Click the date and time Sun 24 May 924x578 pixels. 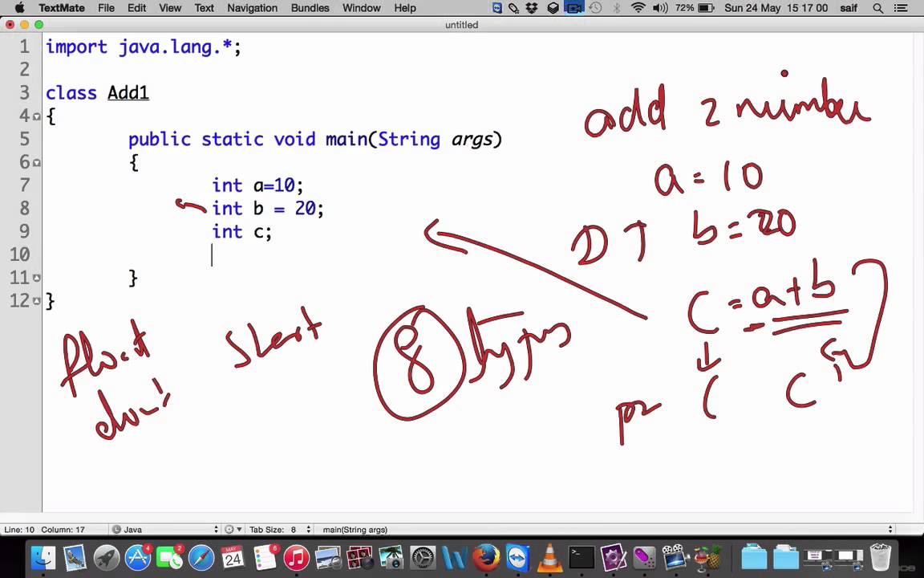point(776,8)
